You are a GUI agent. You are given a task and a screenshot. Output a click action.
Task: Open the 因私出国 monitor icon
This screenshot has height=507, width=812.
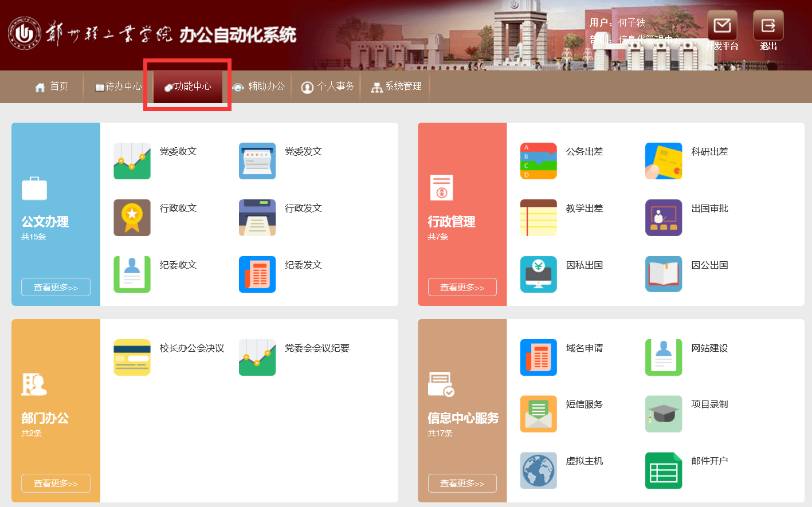(x=538, y=274)
